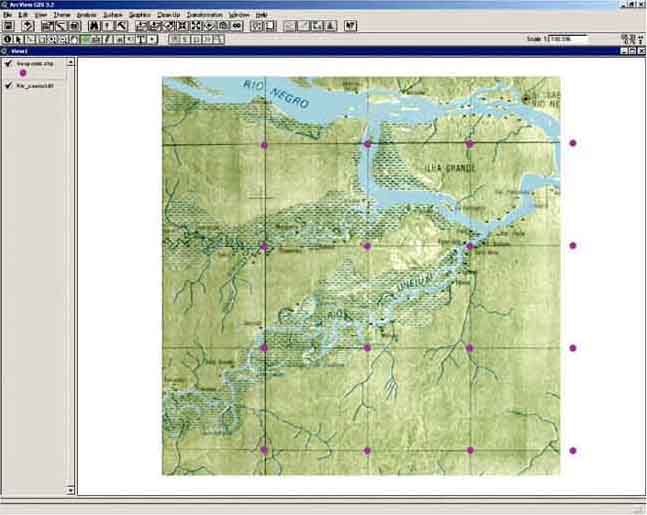Open the Analysis menu
Viewport: 647px width, 515px height.
[86, 15]
